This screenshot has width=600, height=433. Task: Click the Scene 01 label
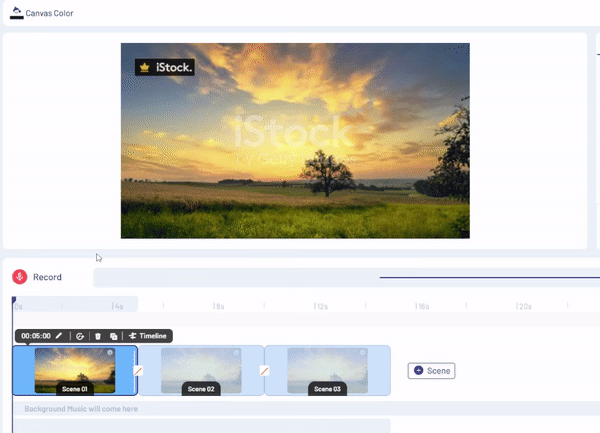pos(75,389)
